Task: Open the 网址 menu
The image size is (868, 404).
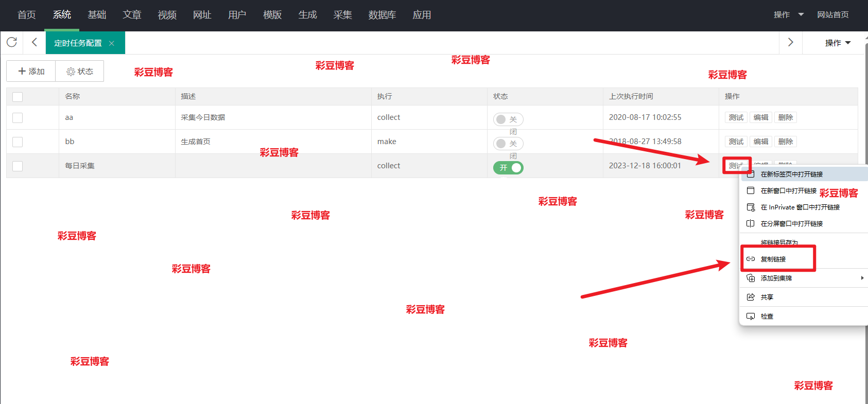Action: click(x=202, y=15)
